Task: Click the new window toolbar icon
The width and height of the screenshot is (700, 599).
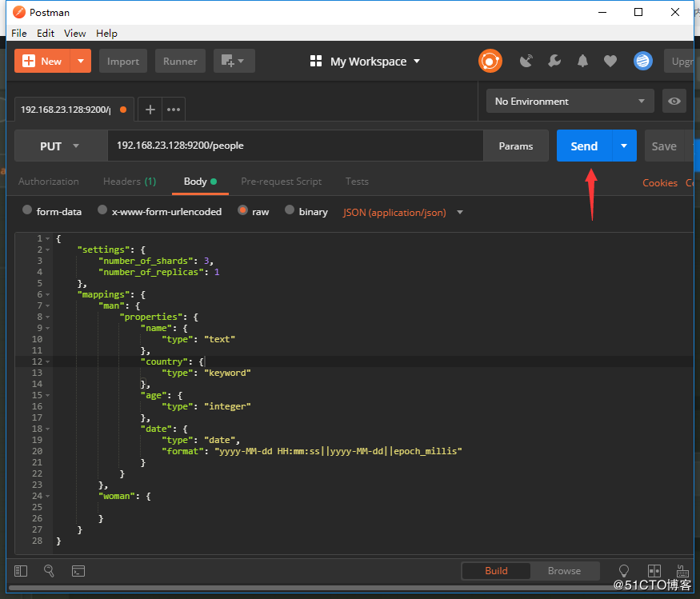Action: point(234,61)
